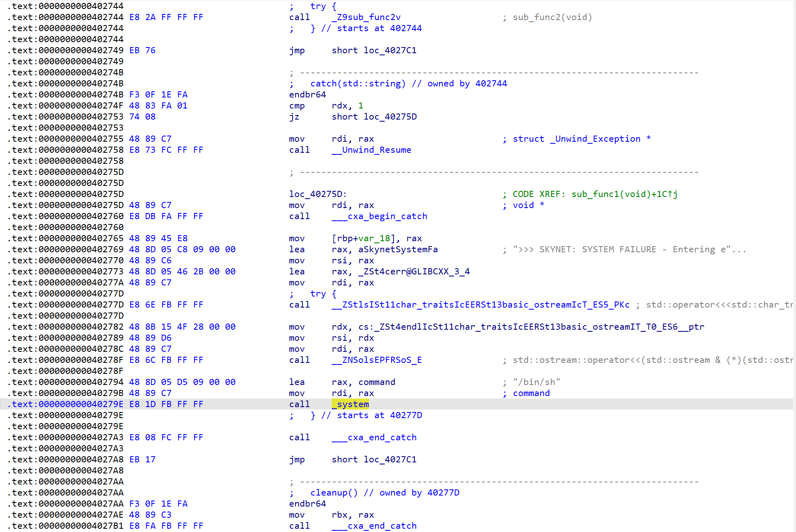Click the __Unwind_Resume call target

[x=371, y=150]
